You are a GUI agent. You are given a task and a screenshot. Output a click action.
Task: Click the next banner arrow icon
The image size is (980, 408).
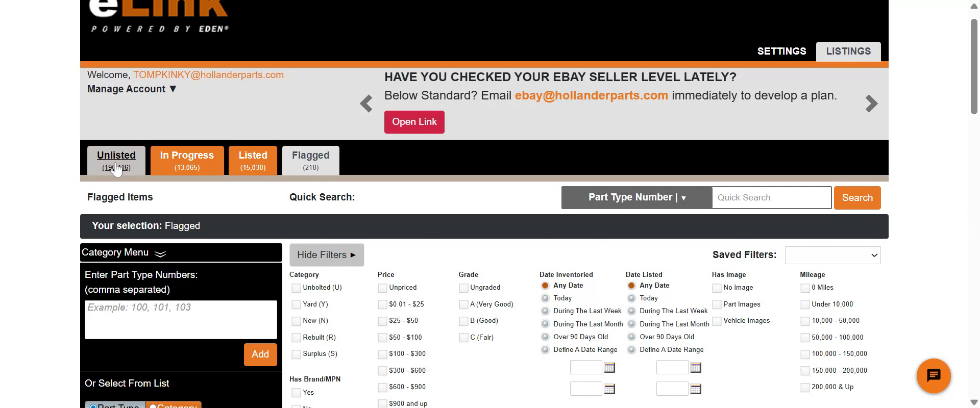pos(871,104)
